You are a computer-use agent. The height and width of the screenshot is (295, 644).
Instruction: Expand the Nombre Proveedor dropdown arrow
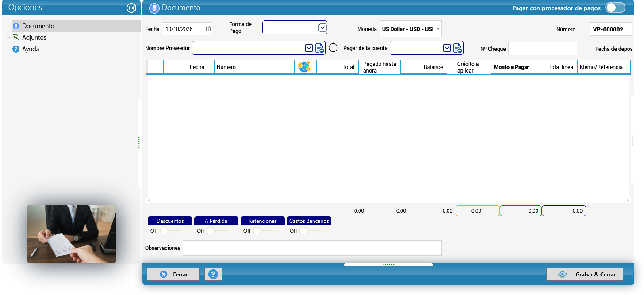click(x=309, y=48)
